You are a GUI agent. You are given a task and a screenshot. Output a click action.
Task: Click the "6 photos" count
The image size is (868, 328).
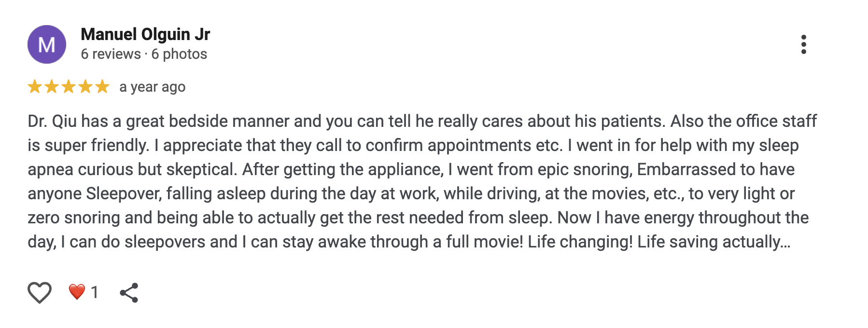pos(179,54)
